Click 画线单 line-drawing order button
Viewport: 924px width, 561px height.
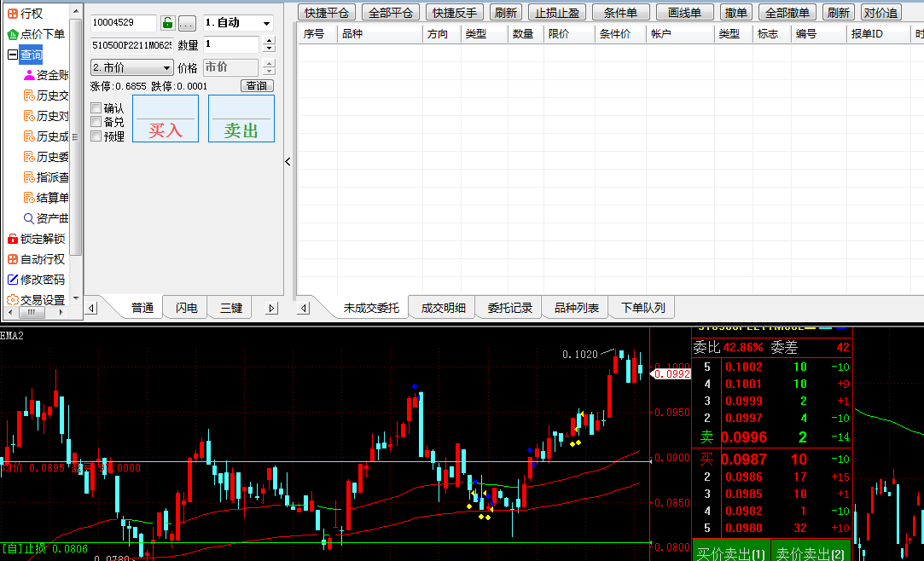pyautogui.click(x=685, y=12)
